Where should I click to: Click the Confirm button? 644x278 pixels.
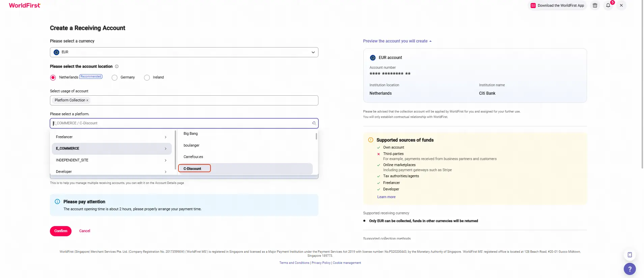click(61, 231)
